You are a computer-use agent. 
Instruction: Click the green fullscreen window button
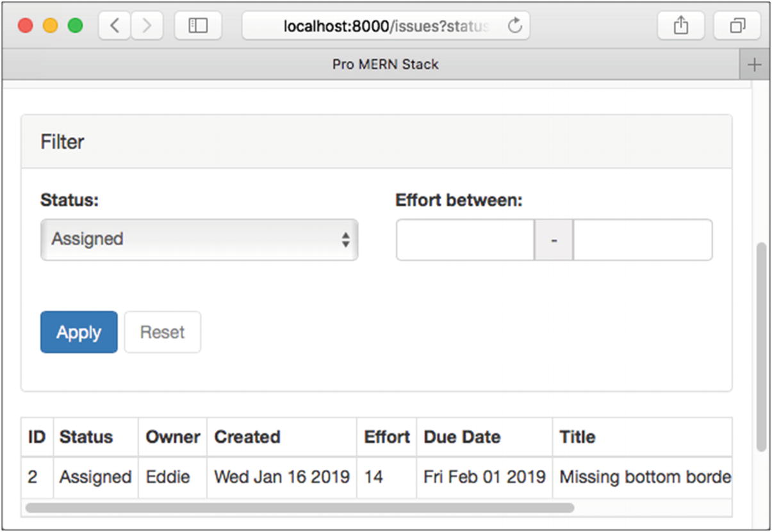point(76,26)
